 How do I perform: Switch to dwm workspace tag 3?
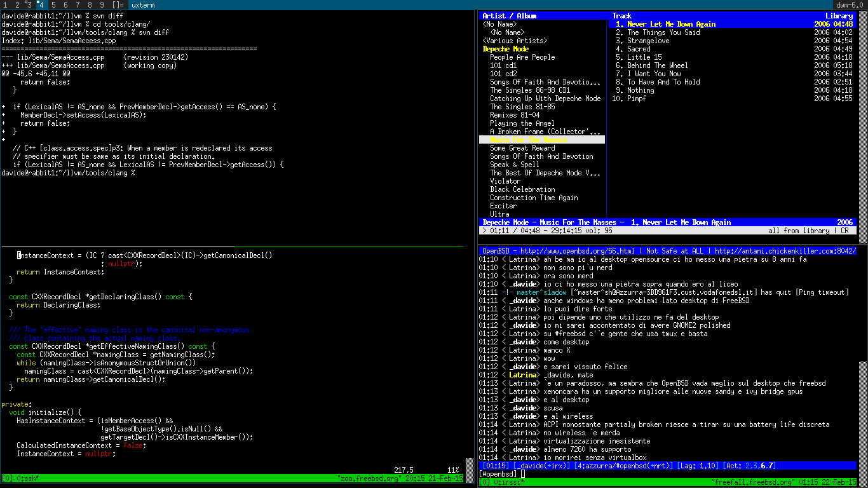(29, 5)
